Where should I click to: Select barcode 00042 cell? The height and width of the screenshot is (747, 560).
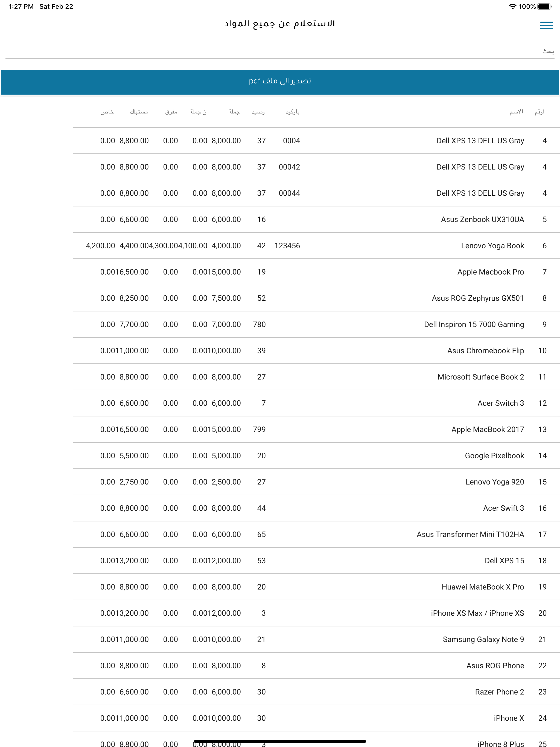click(290, 167)
